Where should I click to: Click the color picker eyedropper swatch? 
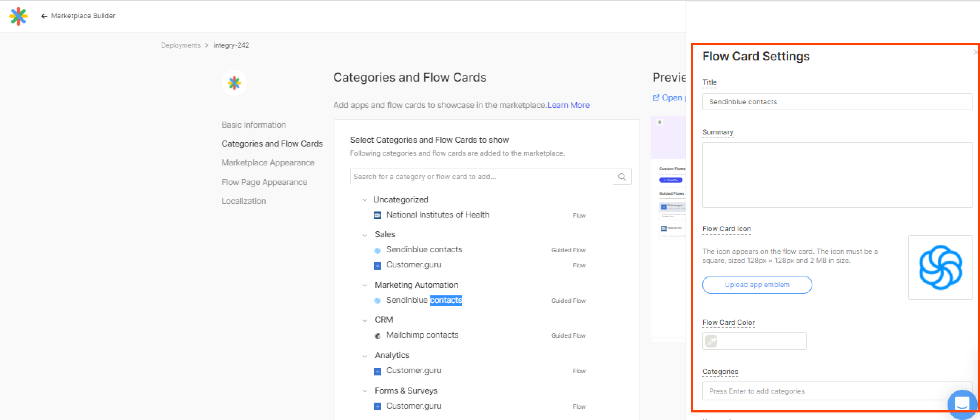click(x=711, y=341)
